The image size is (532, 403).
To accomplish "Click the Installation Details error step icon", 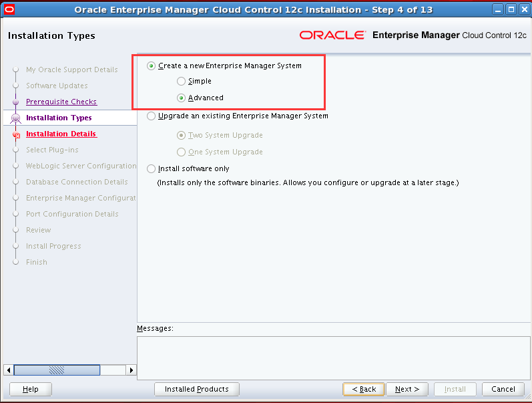I will [x=16, y=134].
